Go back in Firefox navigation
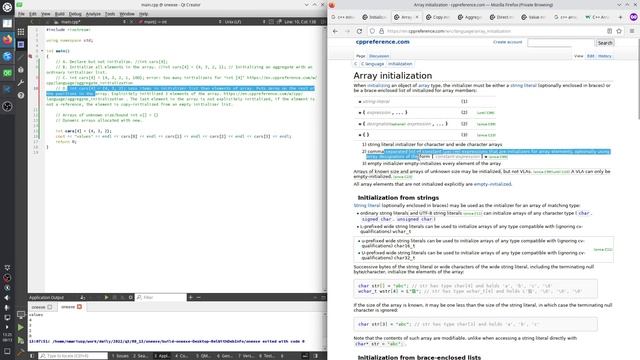This screenshot has height=360, width=640. click(336, 31)
